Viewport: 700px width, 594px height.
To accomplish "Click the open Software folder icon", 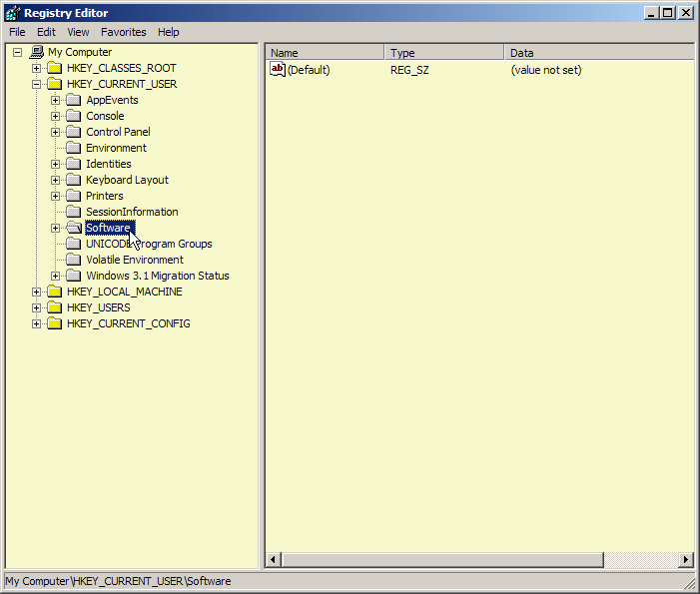I will tap(74, 228).
